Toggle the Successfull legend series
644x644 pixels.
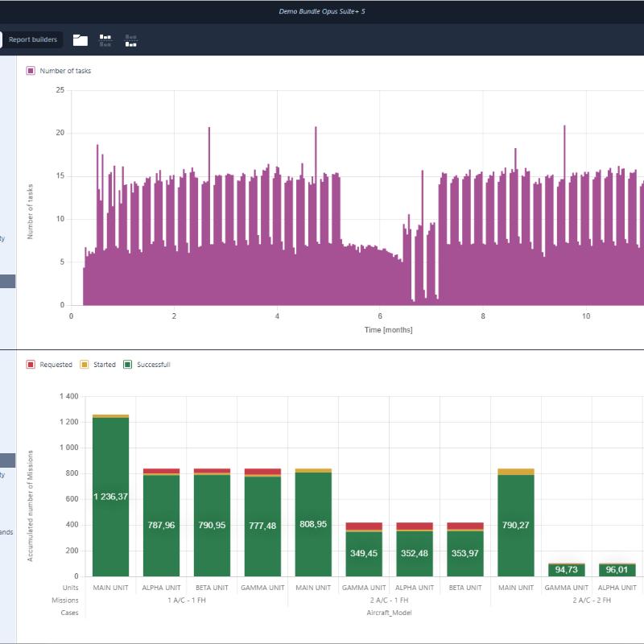tap(147, 365)
